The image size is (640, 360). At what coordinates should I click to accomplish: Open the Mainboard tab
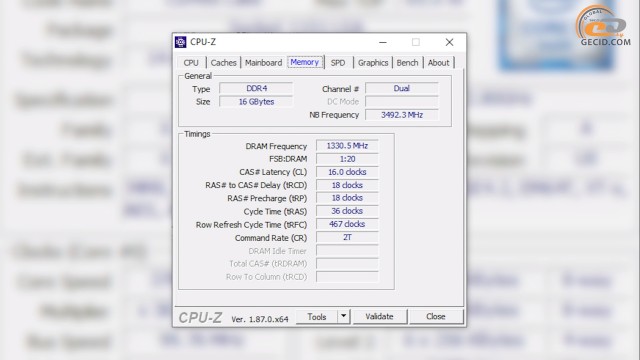(x=263, y=63)
